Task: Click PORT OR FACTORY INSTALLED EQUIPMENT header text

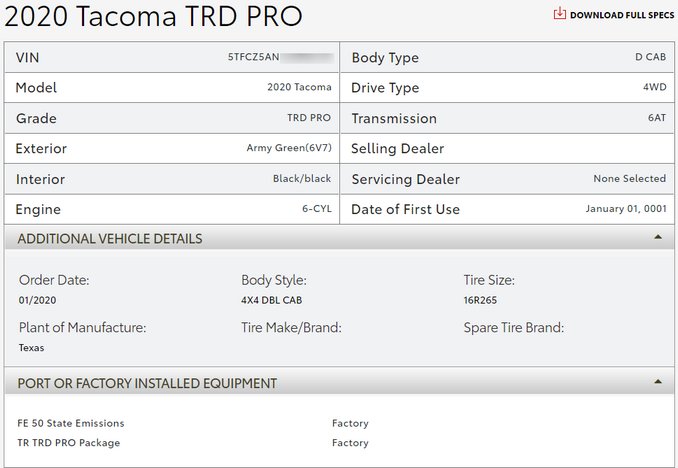Action: tap(147, 383)
